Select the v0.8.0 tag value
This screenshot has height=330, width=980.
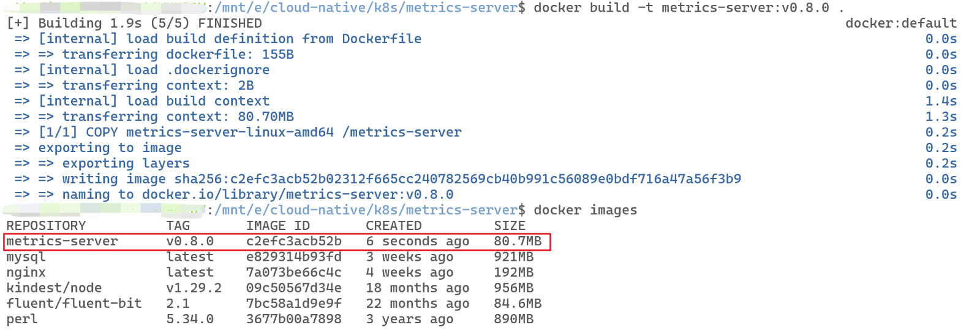190,242
